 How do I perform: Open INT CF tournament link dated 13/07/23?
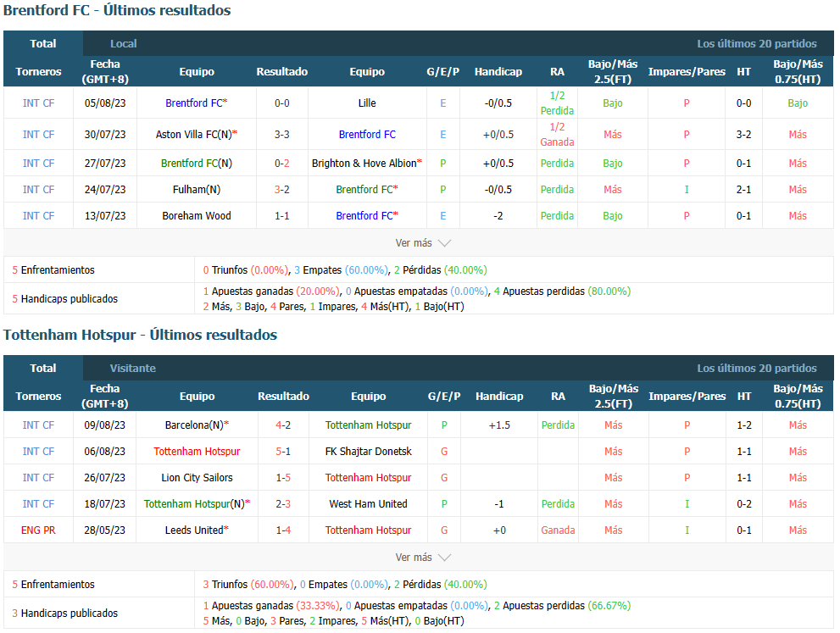point(38,216)
